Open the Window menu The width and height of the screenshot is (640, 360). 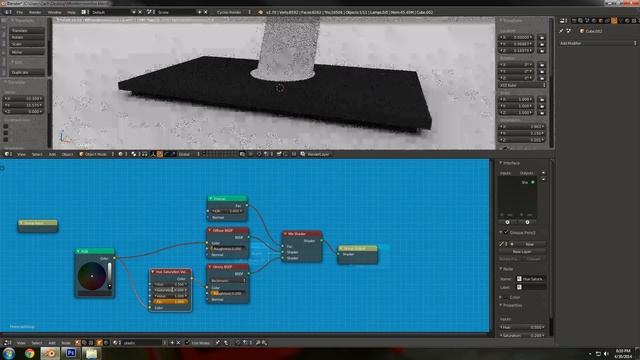54,12
